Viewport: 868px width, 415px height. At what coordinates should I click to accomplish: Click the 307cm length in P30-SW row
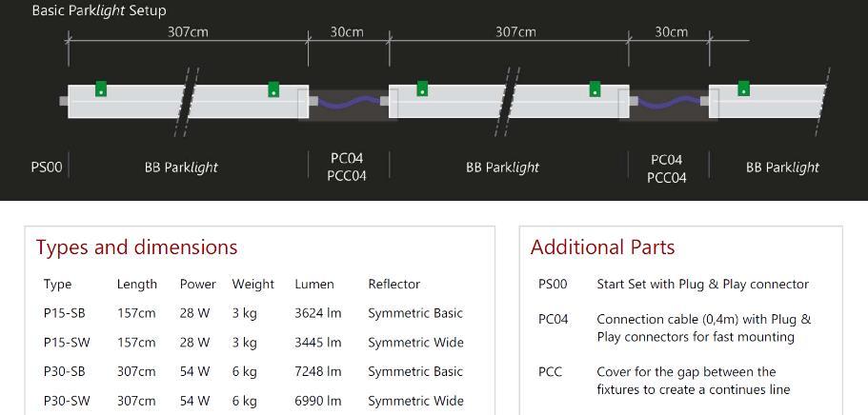pos(136,401)
